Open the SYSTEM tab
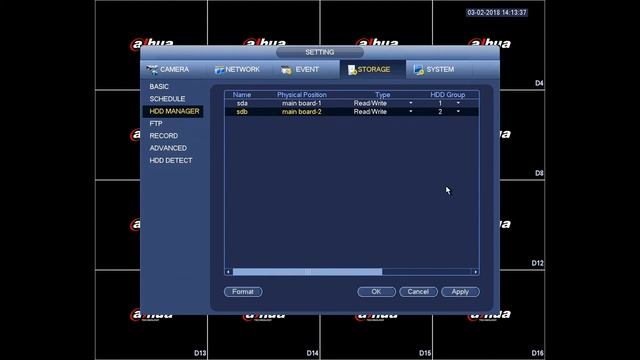This screenshot has width=640, height=360. coord(440,69)
